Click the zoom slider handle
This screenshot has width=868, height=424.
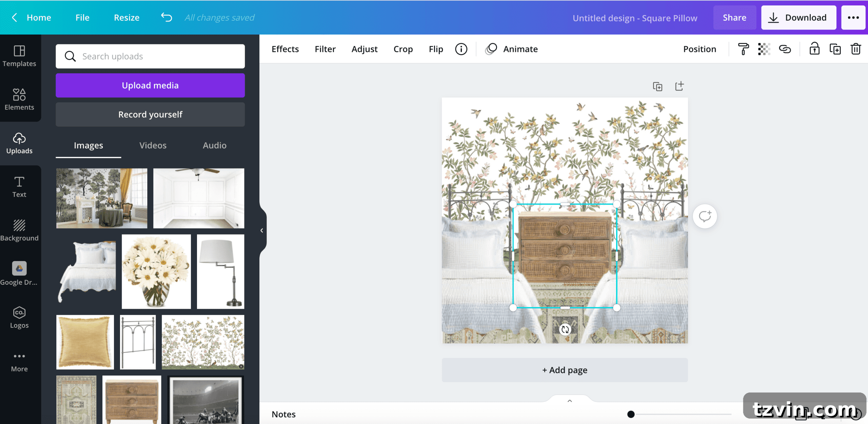tap(631, 414)
